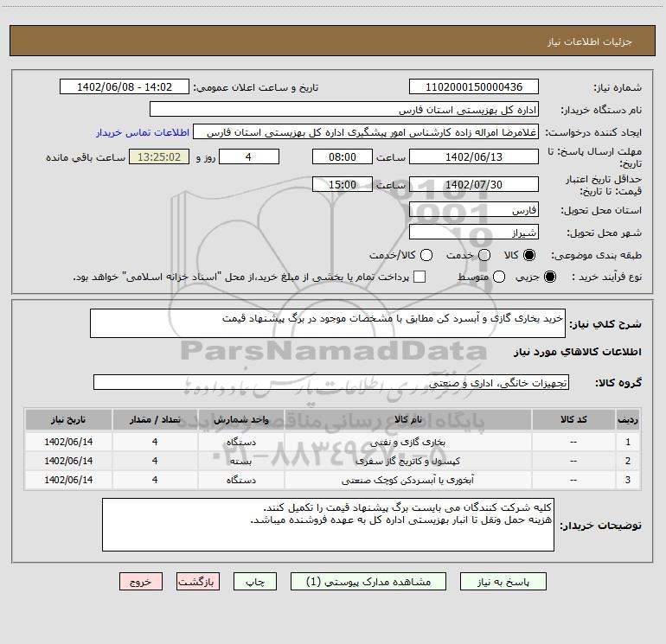Select the خدمت radio button
Image resolution: width=666 pixels, height=644 pixels.
tap(484, 255)
